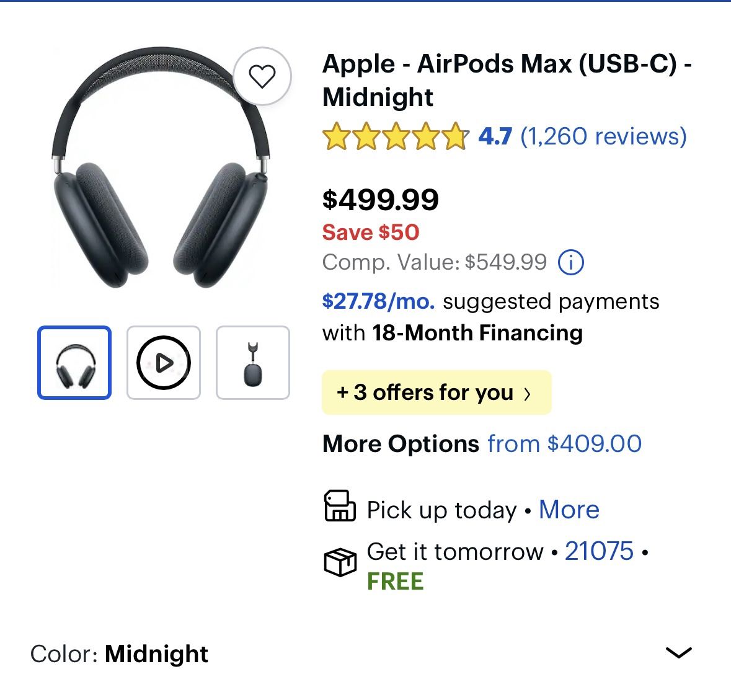
Task: Click the 4.7 rating score
Action: (x=494, y=136)
